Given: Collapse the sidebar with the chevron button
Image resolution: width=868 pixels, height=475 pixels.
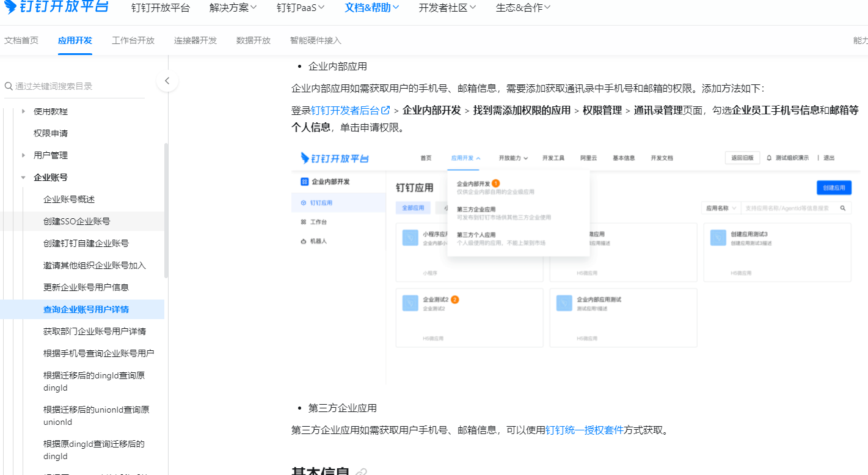Looking at the screenshot, I should tap(167, 81).
